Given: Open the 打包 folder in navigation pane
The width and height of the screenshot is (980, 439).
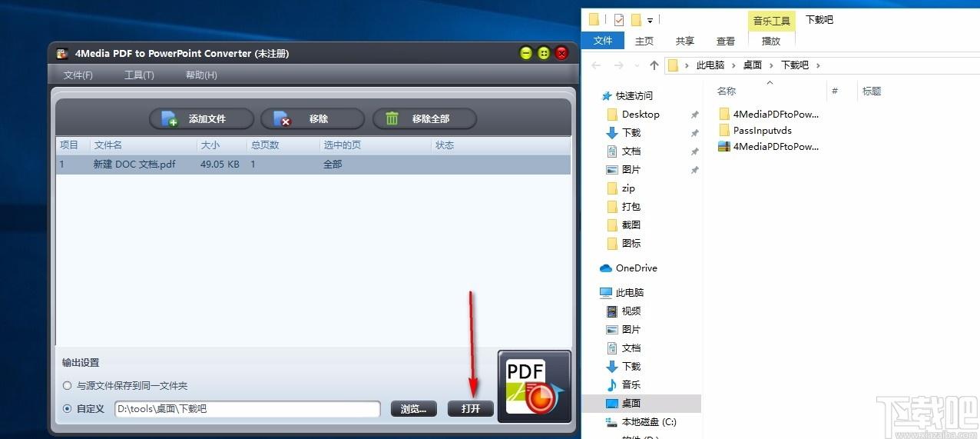Looking at the screenshot, I should click(631, 207).
